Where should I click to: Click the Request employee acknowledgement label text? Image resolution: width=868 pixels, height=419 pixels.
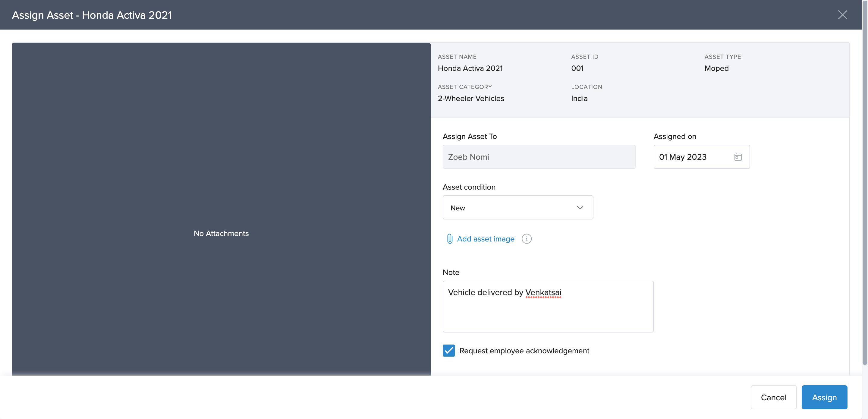click(x=524, y=351)
